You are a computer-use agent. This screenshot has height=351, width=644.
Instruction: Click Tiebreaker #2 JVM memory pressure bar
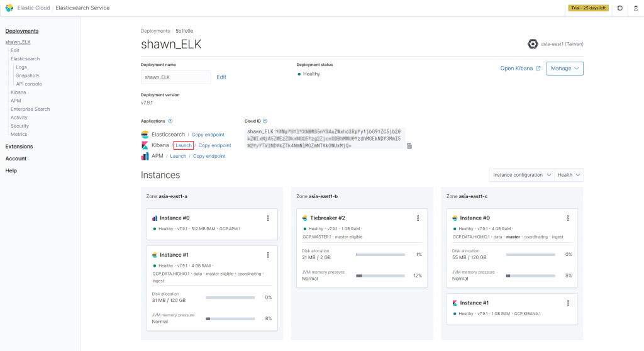380,276
